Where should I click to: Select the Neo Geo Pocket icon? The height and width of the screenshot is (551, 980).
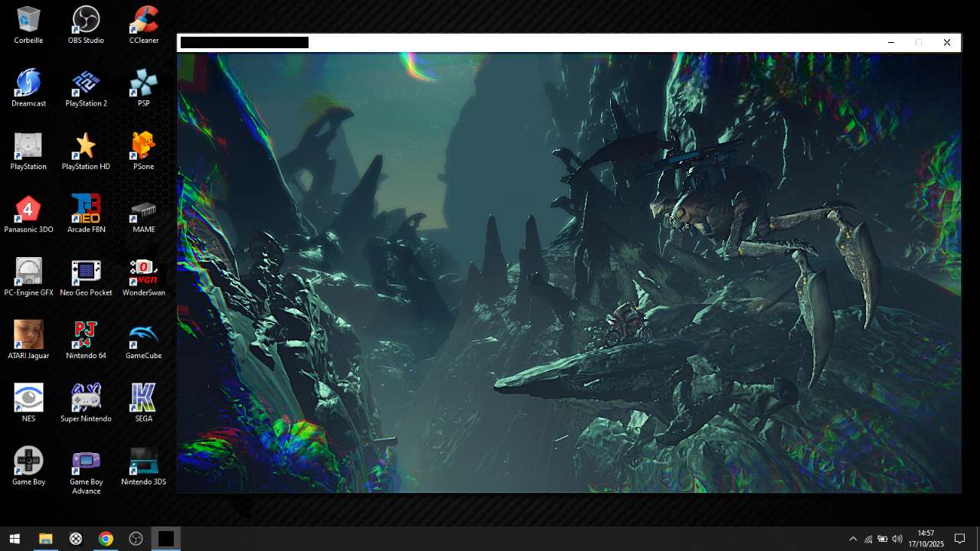click(x=86, y=272)
